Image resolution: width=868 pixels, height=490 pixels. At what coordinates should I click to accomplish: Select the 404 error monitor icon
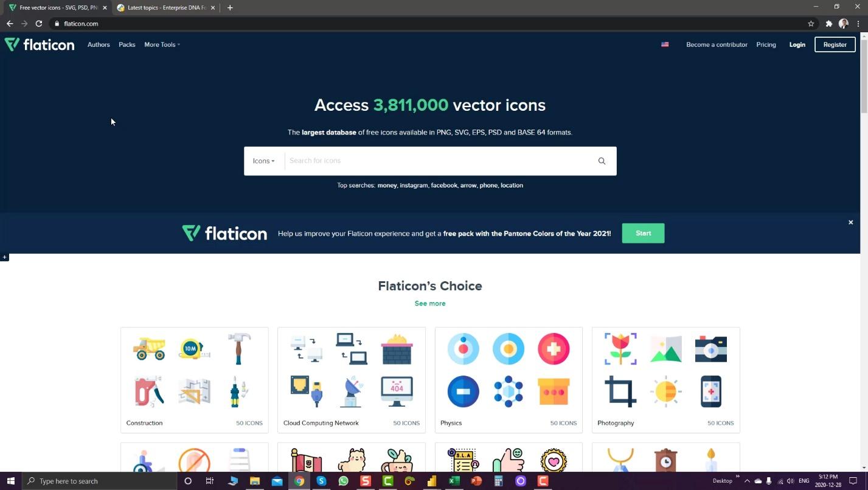tap(397, 391)
